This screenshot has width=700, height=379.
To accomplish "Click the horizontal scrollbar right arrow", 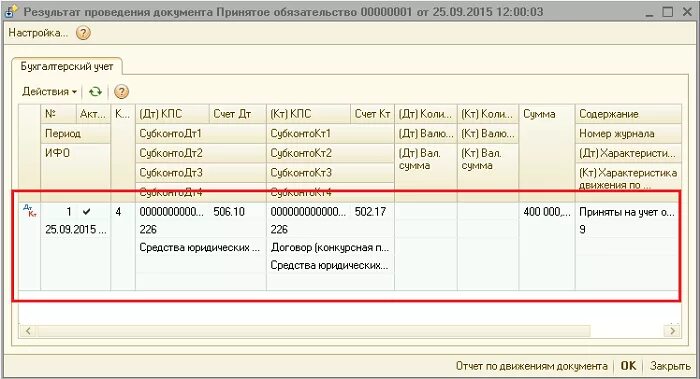I will point(672,331).
